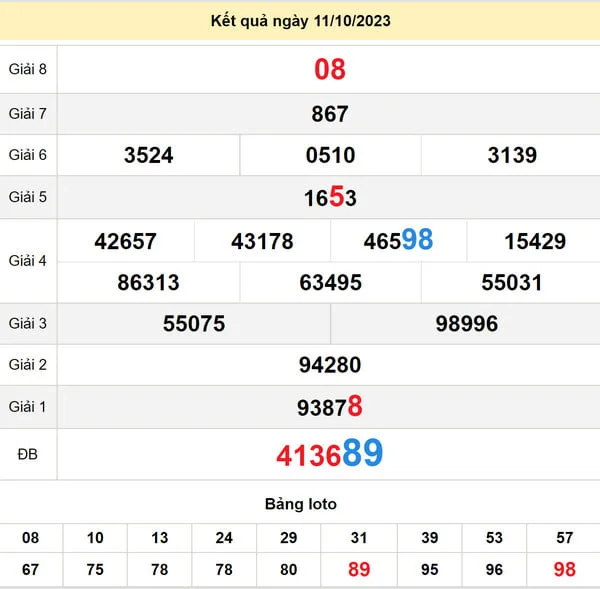The image size is (600, 589).
Task: Select the Giải 8 row label
Action: (28, 69)
